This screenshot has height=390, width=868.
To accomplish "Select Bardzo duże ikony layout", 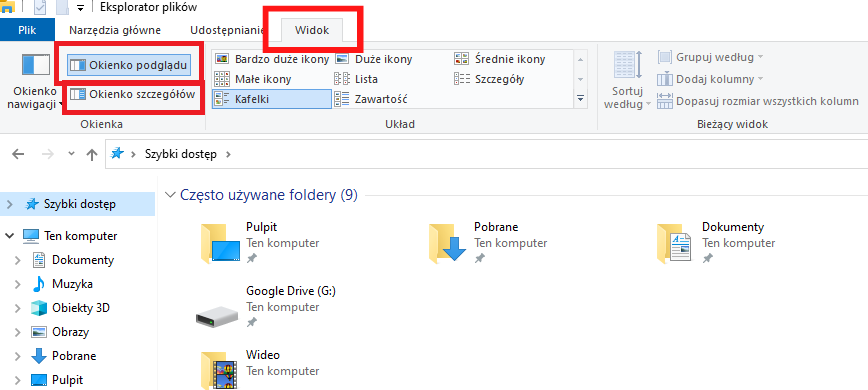I will tap(271, 59).
